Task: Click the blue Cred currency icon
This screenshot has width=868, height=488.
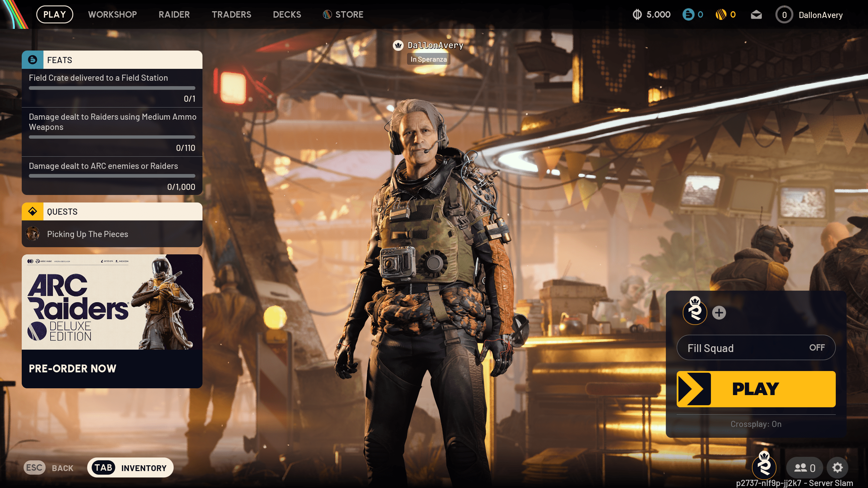Action: (x=688, y=15)
